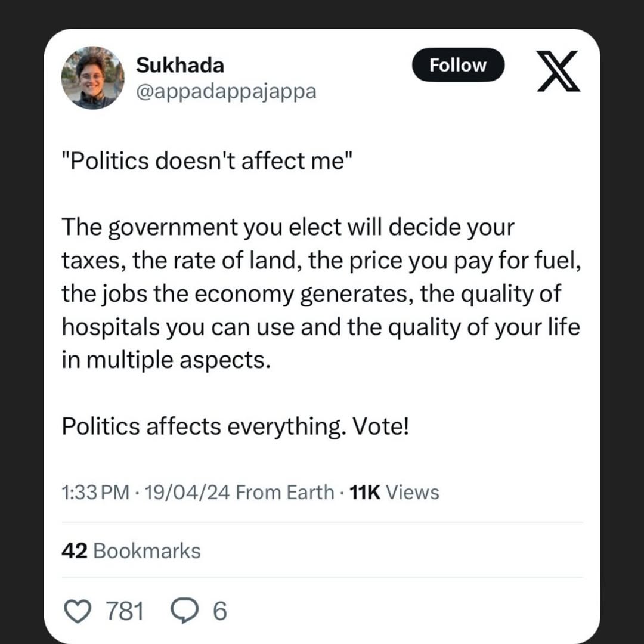Click the line "The government you elect"

pos(287,228)
